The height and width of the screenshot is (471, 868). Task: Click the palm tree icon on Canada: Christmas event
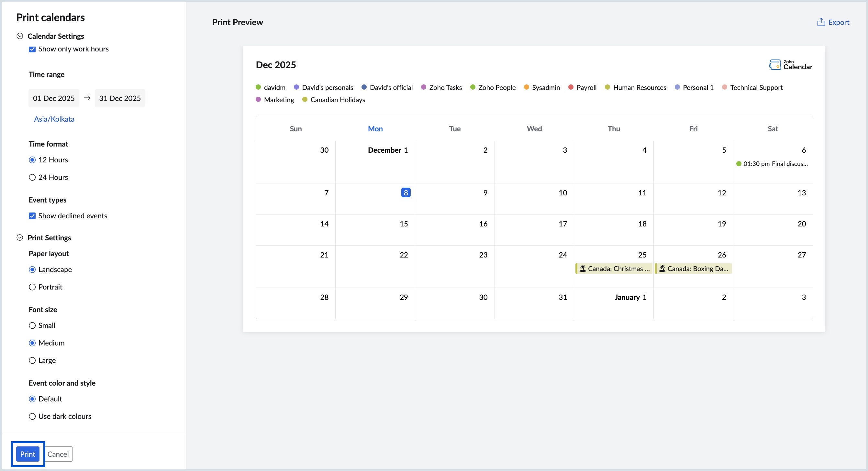(x=583, y=268)
